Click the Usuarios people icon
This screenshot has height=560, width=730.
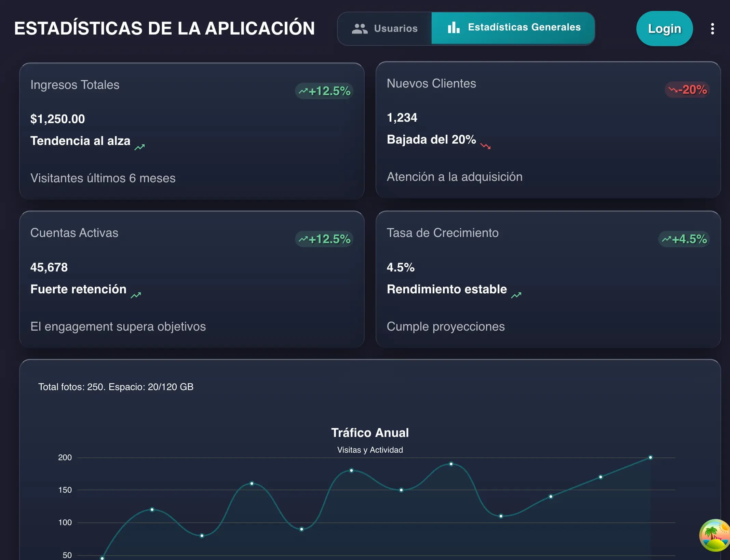(359, 28)
